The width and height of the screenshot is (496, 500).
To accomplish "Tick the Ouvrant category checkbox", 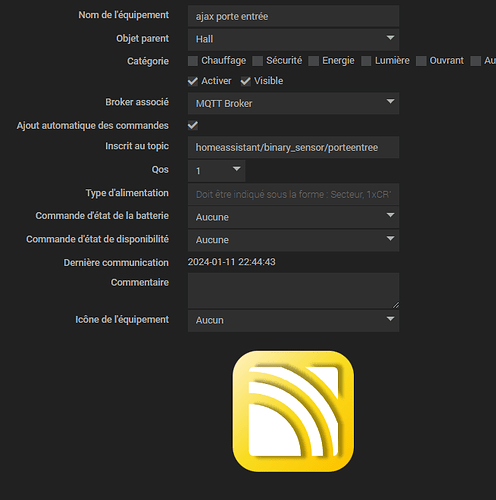I will pyautogui.click(x=421, y=61).
